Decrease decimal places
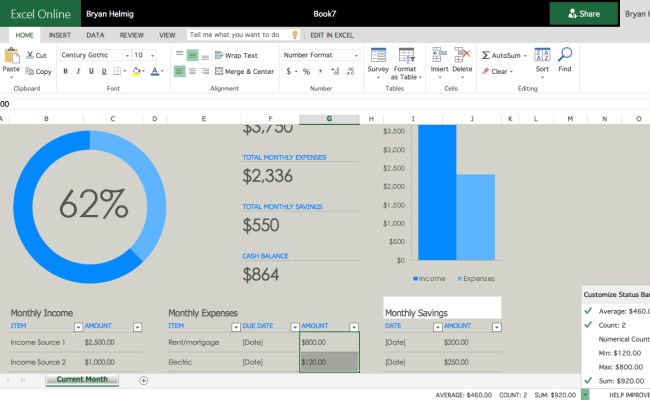 (x=350, y=71)
